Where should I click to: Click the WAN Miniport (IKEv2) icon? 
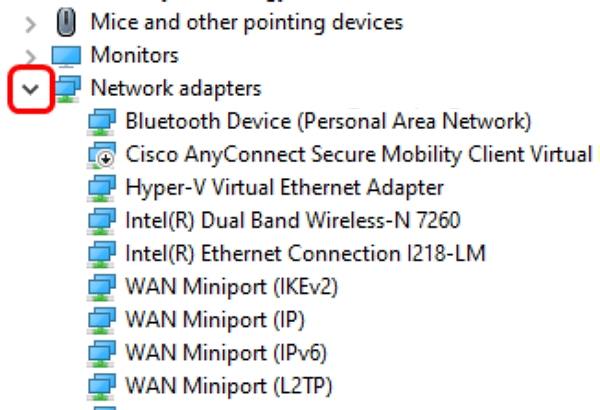coord(101,287)
